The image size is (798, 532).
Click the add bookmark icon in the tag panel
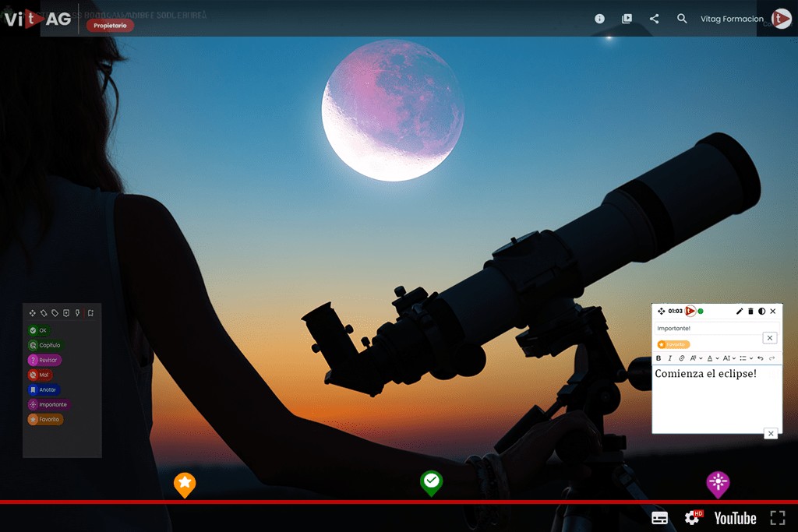[90, 313]
